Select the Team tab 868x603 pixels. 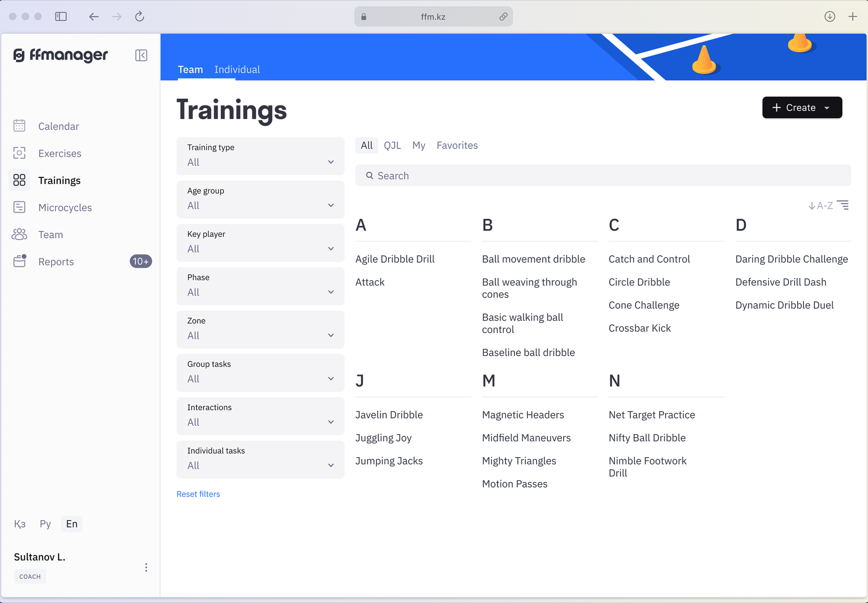point(191,69)
